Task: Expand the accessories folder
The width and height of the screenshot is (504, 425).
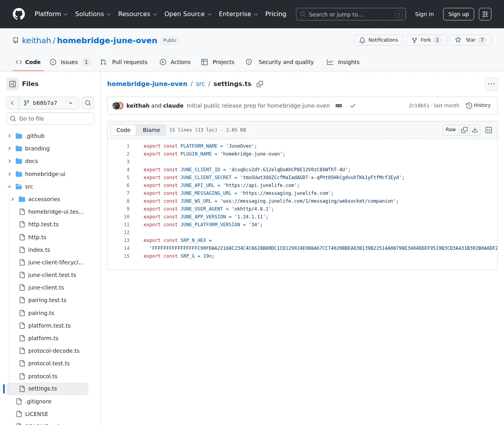Action: (x=13, y=199)
